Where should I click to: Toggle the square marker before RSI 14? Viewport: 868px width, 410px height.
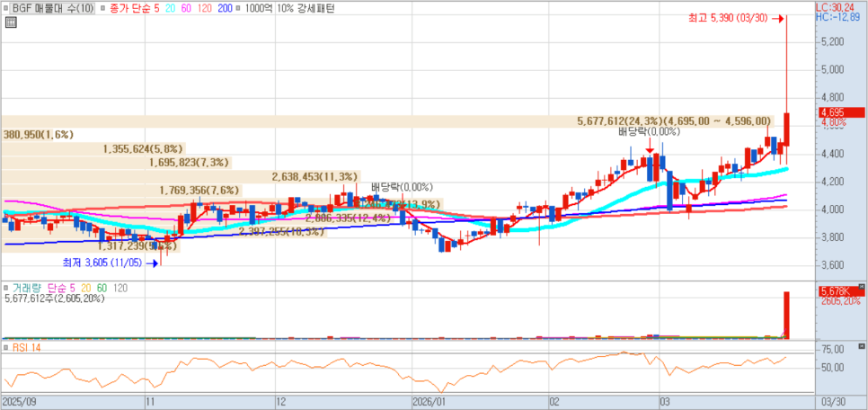click(x=6, y=347)
